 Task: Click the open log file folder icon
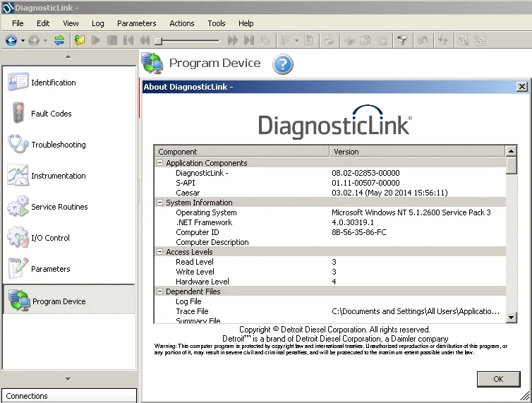(x=80, y=40)
